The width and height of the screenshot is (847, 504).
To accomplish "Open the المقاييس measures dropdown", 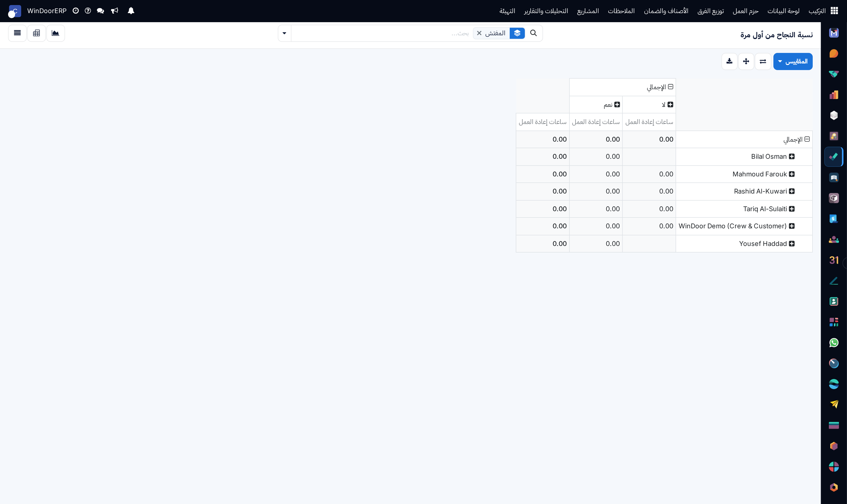I will tap(793, 61).
